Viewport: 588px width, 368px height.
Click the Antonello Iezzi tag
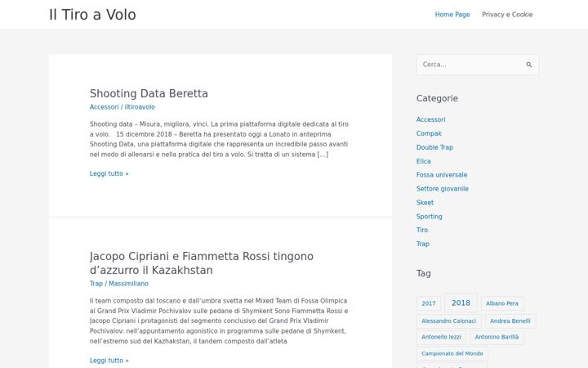coord(441,337)
